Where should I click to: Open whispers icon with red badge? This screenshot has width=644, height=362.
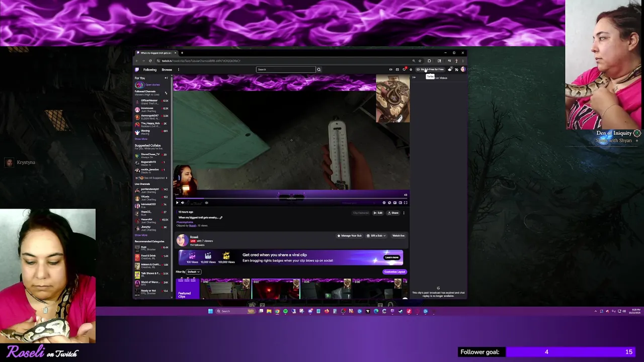coord(404,69)
